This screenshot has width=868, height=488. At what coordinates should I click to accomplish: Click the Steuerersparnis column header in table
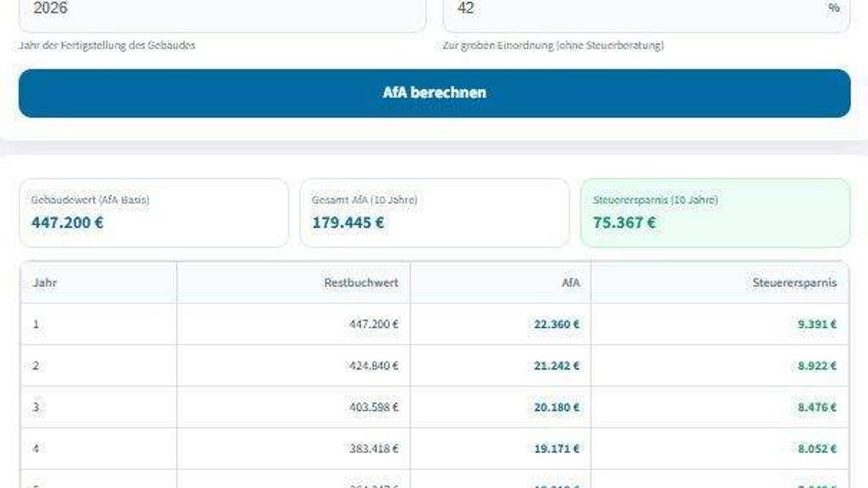pos(794,283)
